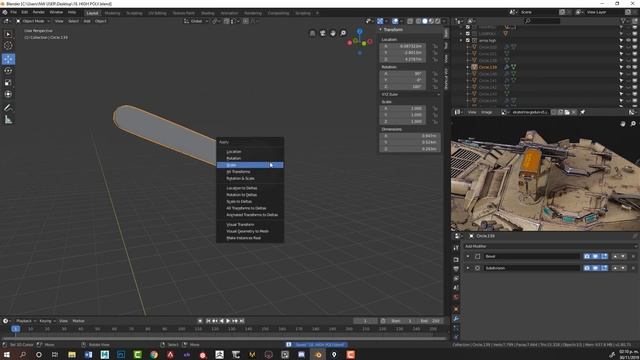This screenshot has height=360, width=640.
Task: Click the pan hand viewport gizmo
Action: 333,33
